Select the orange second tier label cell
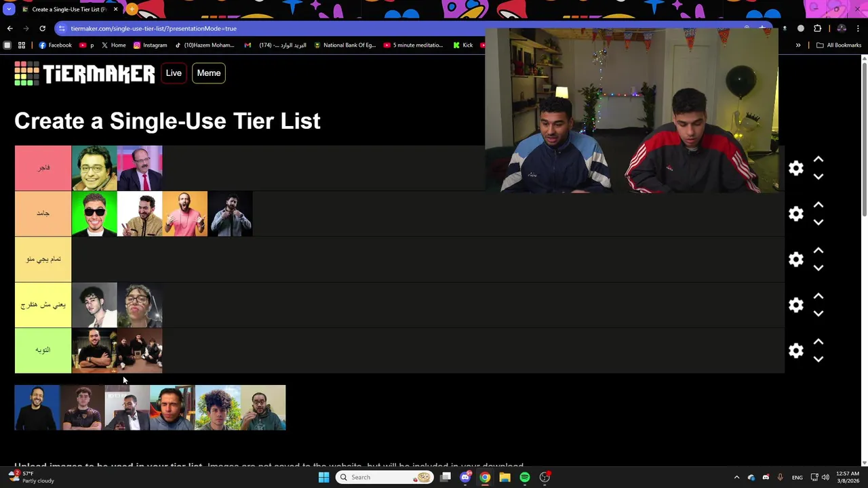The height and width of the screenshot is (488, 868). pos(43,213)
